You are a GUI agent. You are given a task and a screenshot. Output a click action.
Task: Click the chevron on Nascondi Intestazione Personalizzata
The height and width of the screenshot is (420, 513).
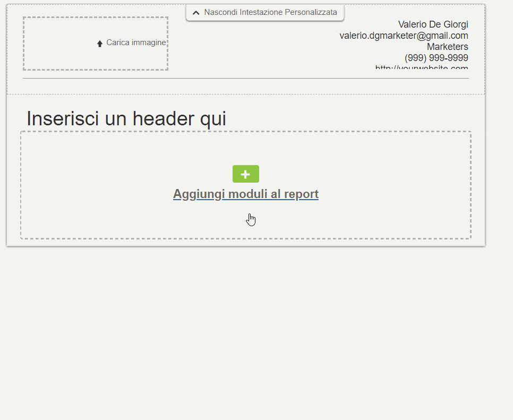(196, 12)
